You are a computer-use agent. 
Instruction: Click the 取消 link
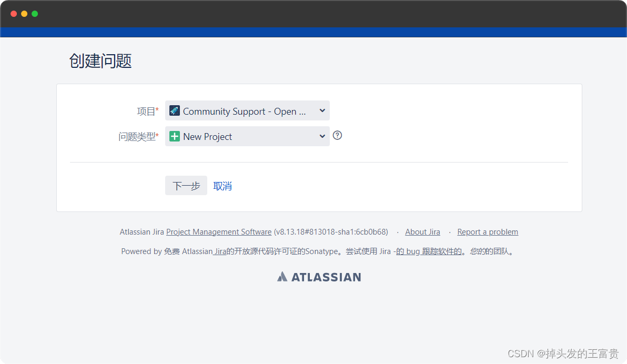tap(223, 186)
